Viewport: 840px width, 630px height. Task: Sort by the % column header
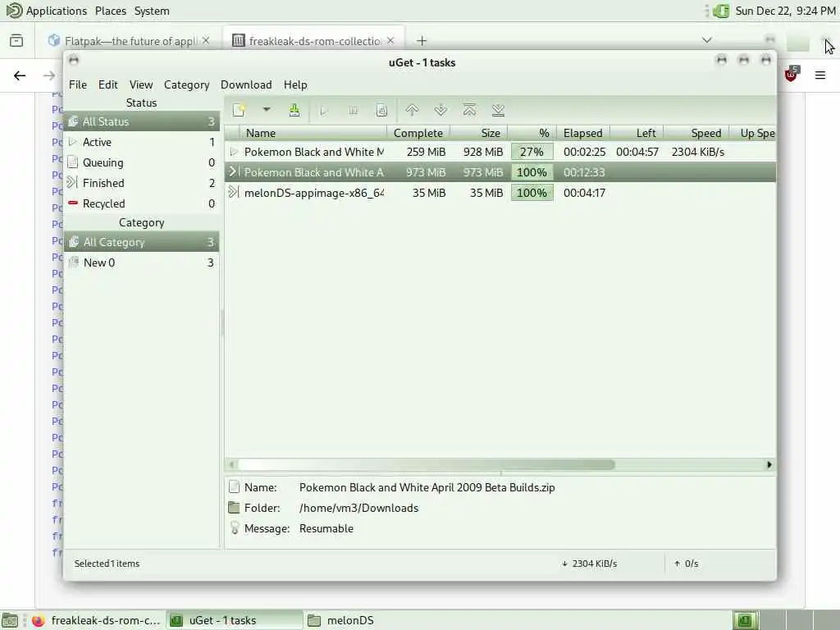pyautogui.click(x=532, y=133)
